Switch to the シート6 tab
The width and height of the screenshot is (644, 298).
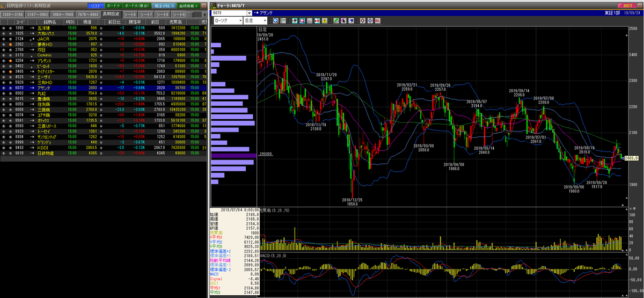click(x=130, y=14)
